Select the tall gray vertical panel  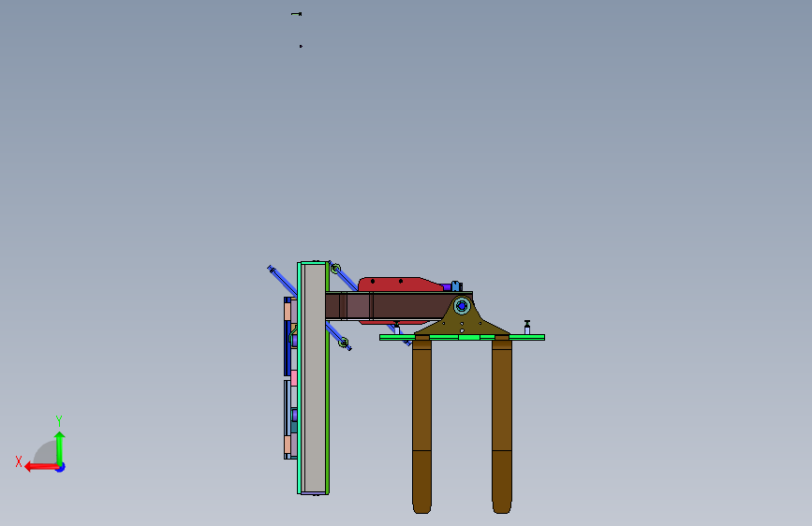point(314,378)
